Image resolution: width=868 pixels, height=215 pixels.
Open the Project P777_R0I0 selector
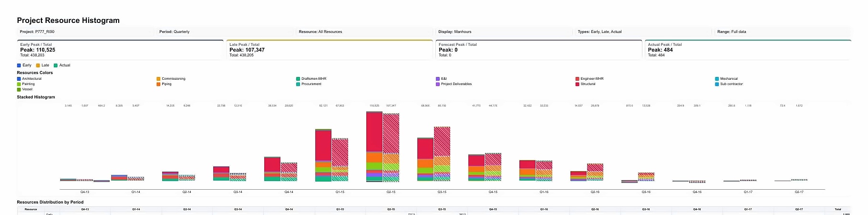coord(86,32)
